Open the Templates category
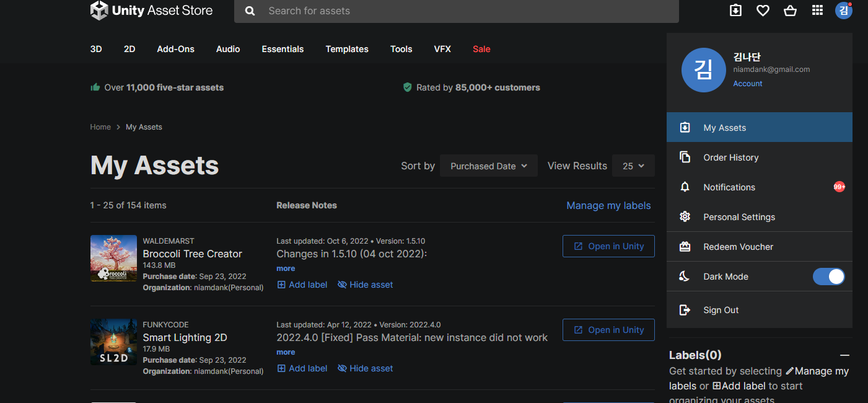The image size is (868, 403). tap(347, 49)
